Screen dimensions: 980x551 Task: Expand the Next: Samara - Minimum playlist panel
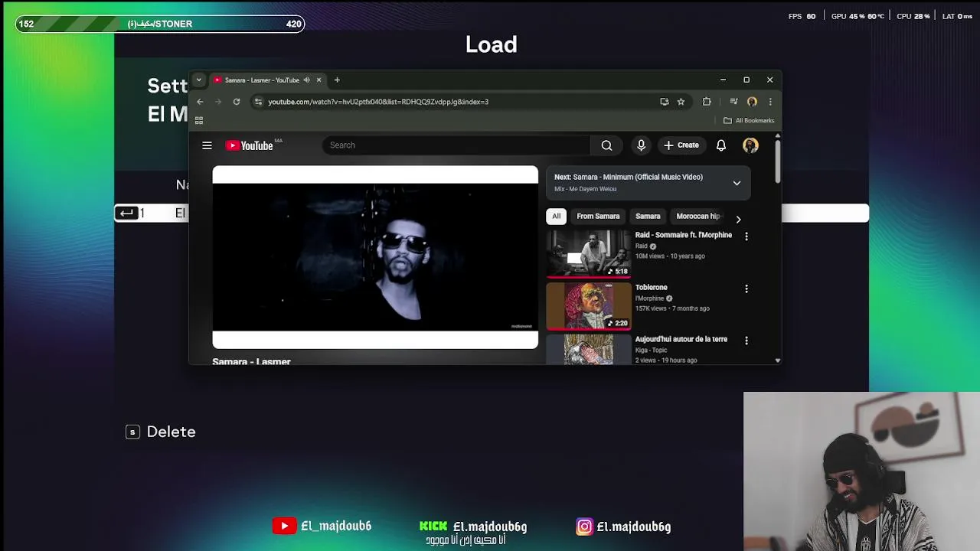click(737, 183)
